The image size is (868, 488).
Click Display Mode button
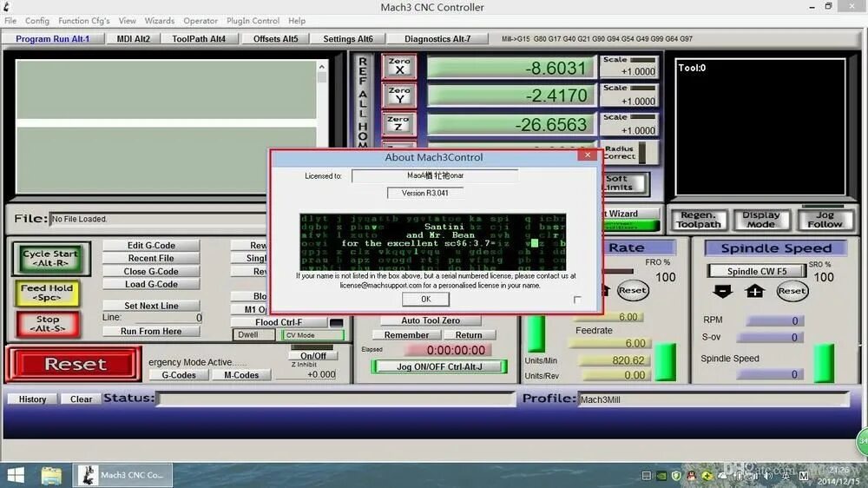[761, 220]
